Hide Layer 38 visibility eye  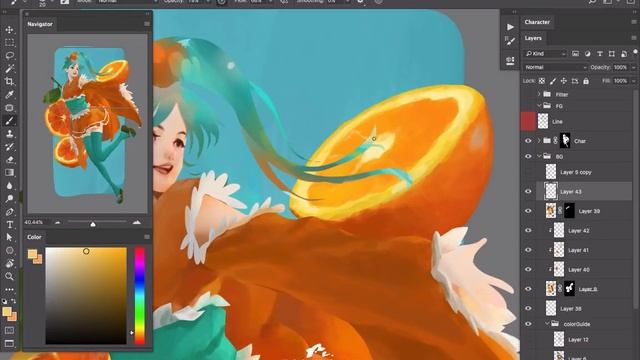pos(528,309)
